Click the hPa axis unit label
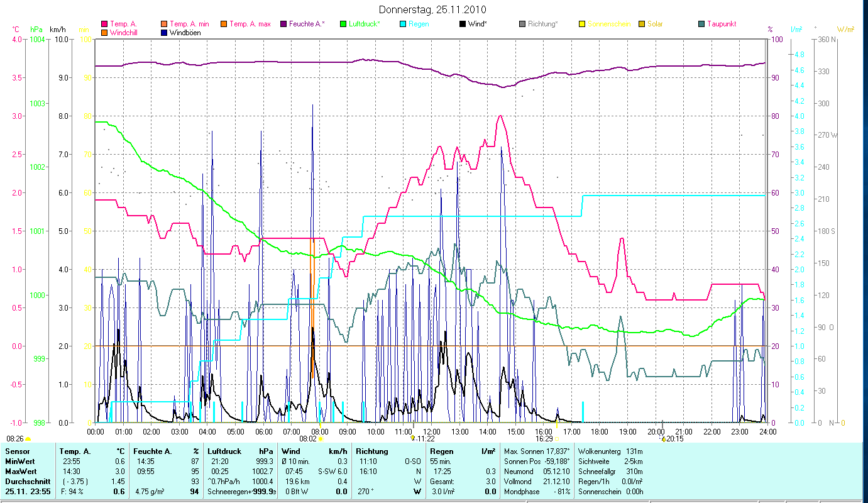Viewport: 868px width, 503px height. coord(36,30)
